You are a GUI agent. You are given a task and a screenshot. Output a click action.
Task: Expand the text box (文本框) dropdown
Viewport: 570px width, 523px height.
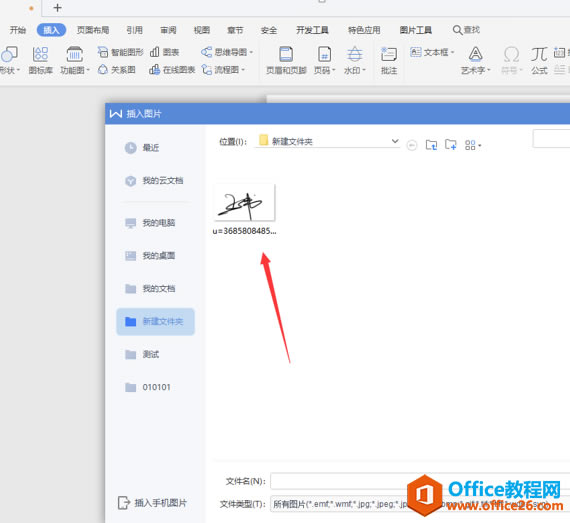453,52
